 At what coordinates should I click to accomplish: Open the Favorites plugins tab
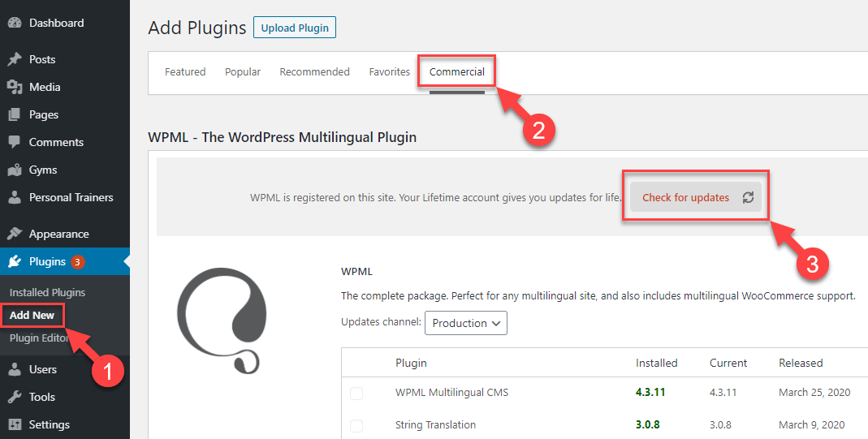pyautogui.click(x=390, y=72)
